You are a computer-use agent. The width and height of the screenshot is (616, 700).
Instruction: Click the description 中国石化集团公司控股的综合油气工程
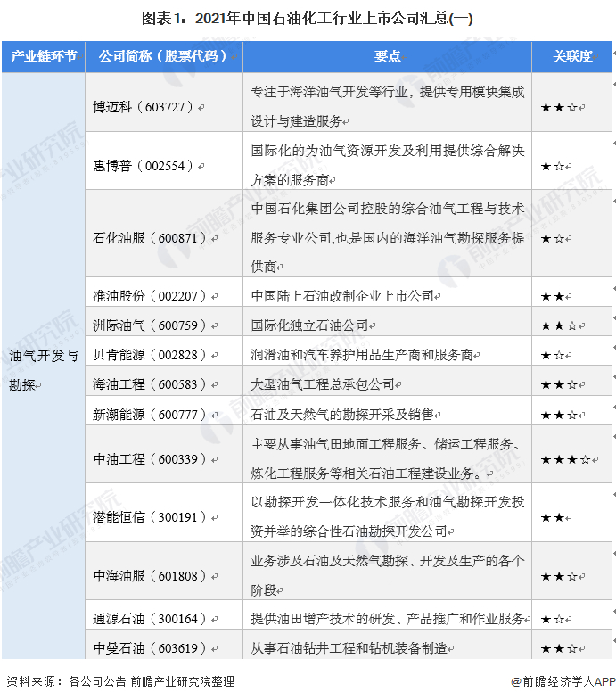(387, 237)
